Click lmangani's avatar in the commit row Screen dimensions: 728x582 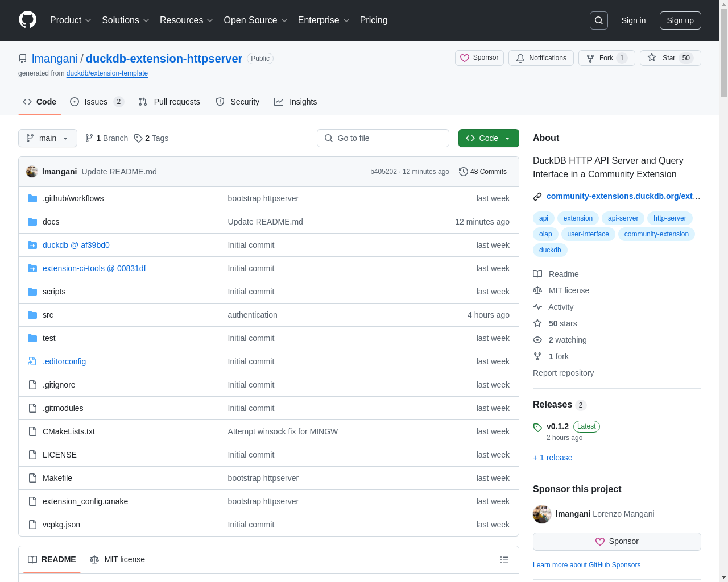click(32, 172)
